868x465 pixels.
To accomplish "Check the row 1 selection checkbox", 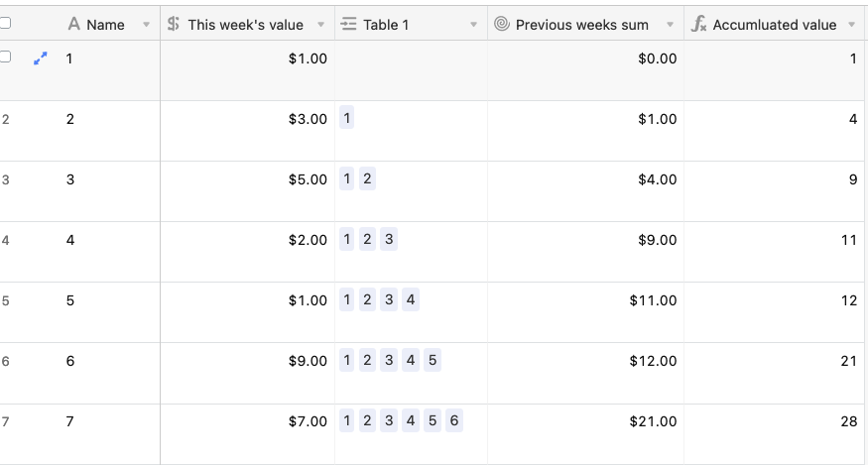I will point(5,57).
